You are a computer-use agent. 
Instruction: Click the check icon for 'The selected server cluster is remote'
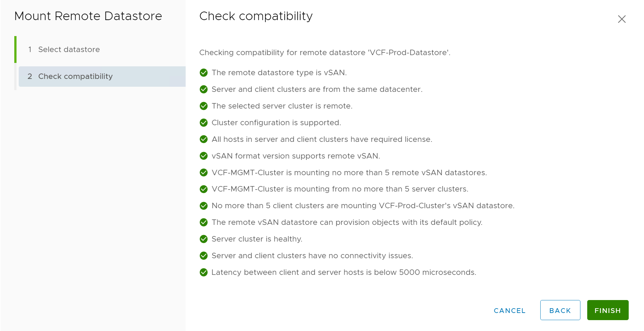[x=204, y=106]
